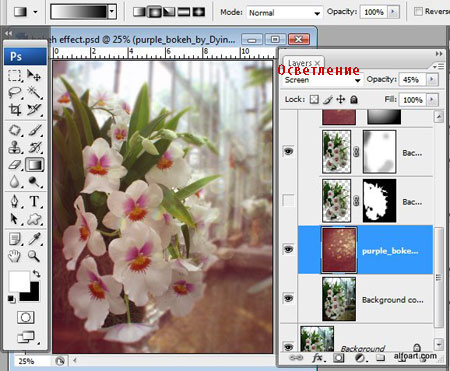Screen dimensions: 450x371
Task: Choose Radial gradient style
Action: click(154, 12)
